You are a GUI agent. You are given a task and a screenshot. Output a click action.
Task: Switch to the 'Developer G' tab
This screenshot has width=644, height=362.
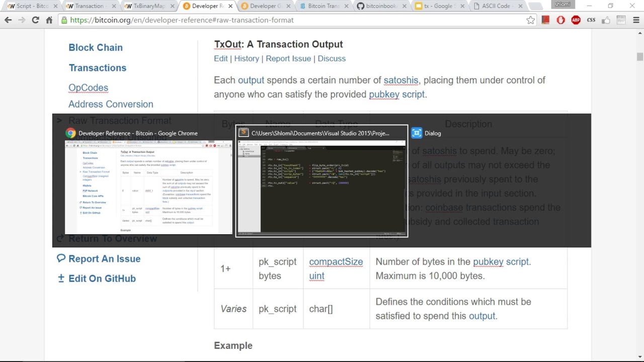(264, 6)
